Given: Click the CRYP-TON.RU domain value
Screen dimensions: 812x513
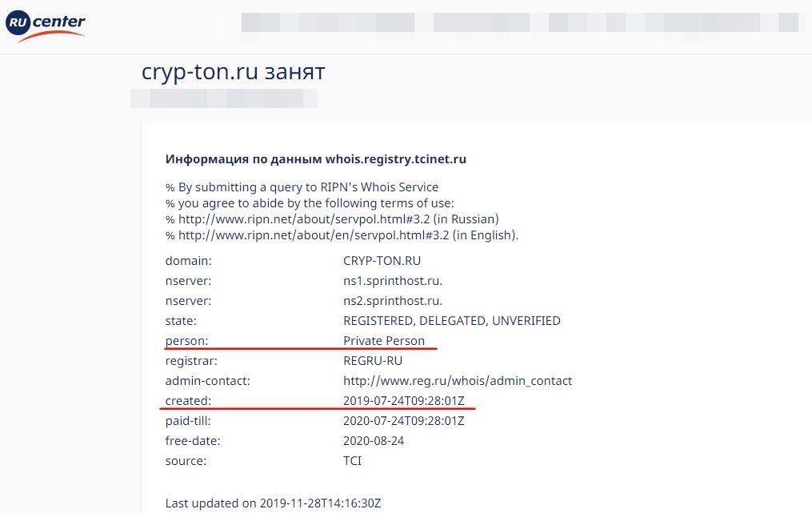Looking at the screenshot, I should [x=382, y=261].
